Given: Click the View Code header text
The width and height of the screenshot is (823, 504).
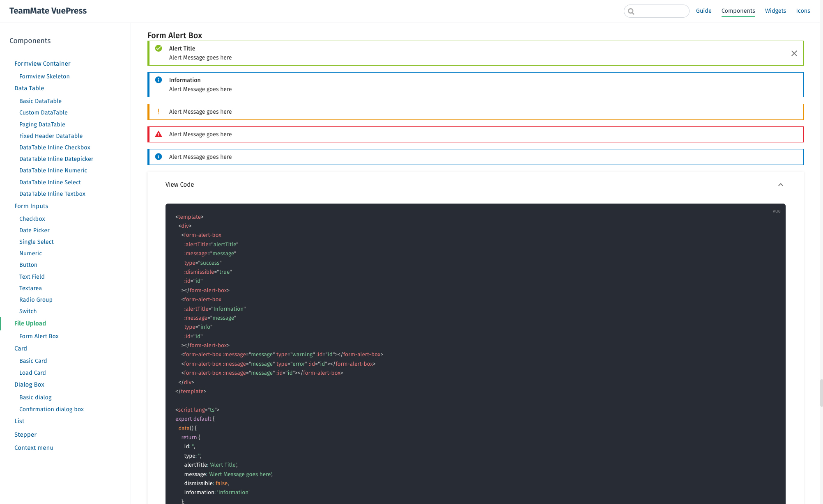Looking at the screenshot, I should tap(179, 185).
